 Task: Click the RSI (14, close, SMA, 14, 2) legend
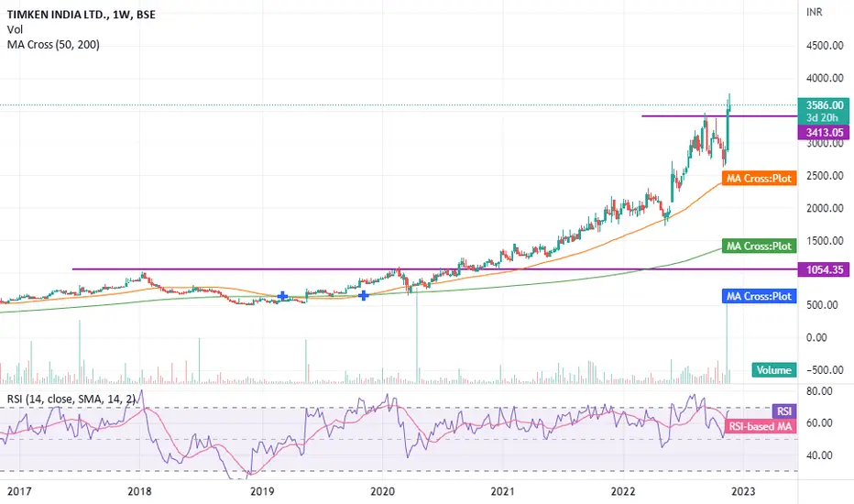coord(71,400)
